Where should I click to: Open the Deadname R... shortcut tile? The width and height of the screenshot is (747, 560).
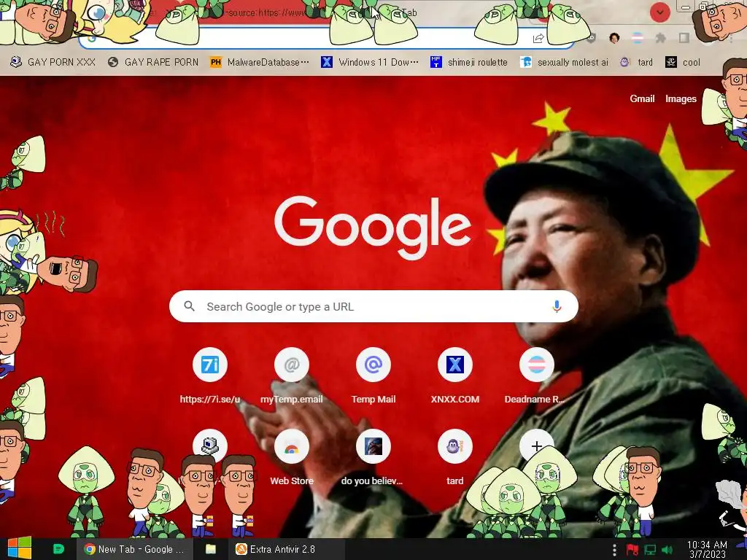pos(536,376)
